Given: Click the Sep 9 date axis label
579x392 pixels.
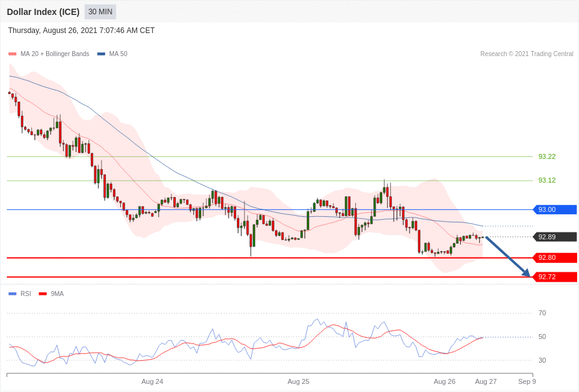Looking at the screenshot, I should pyautogui.click(x=527, y=381).
